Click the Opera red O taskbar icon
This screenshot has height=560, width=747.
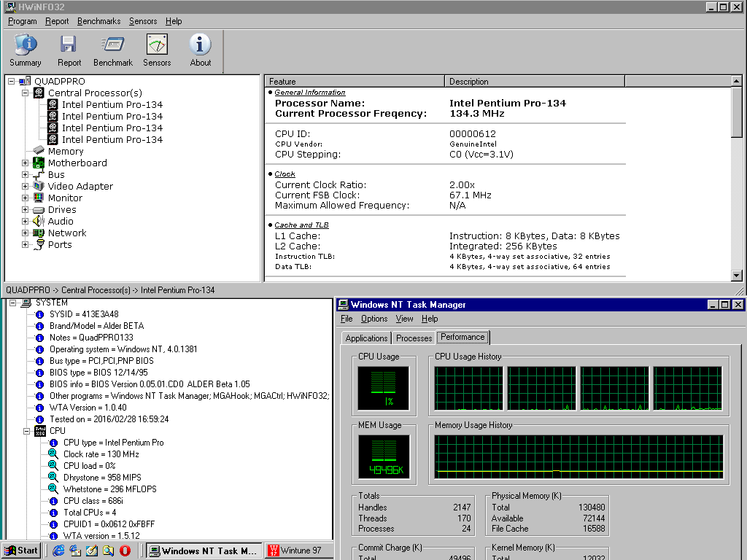point(125,551)
